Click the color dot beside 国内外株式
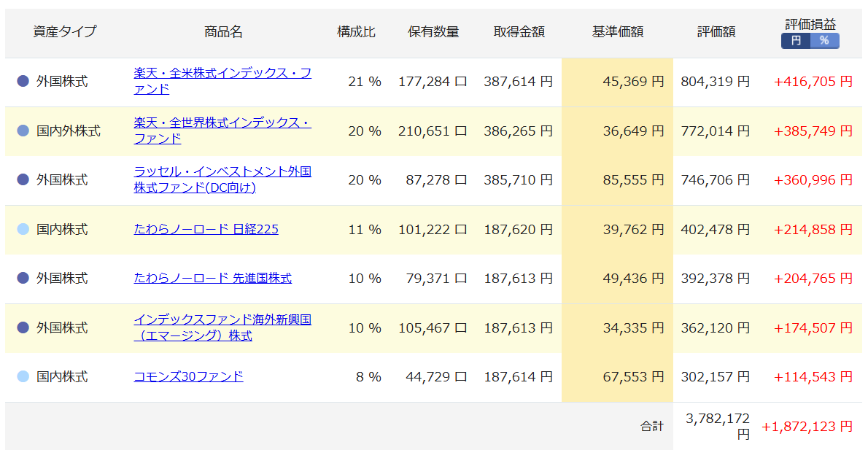 click(x=23, y=131)
